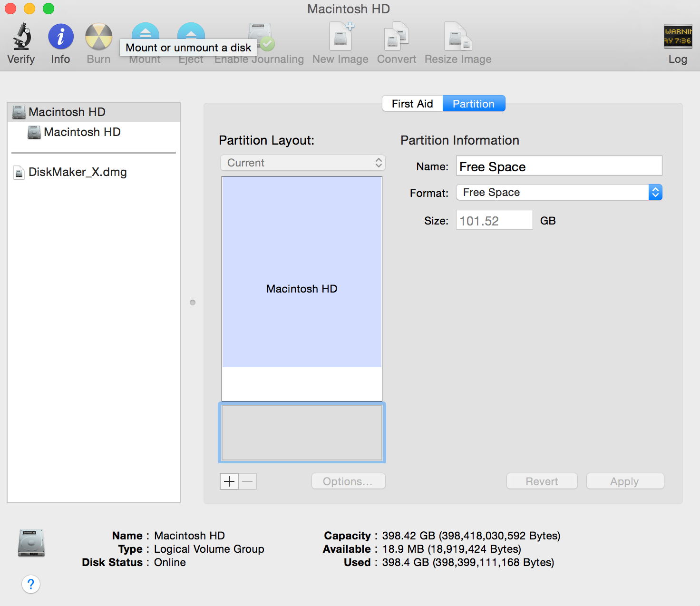Click the sidebar split divider handle dot
Image resolution: width=700 pixels, height=606 pixels.
[193, 303]
